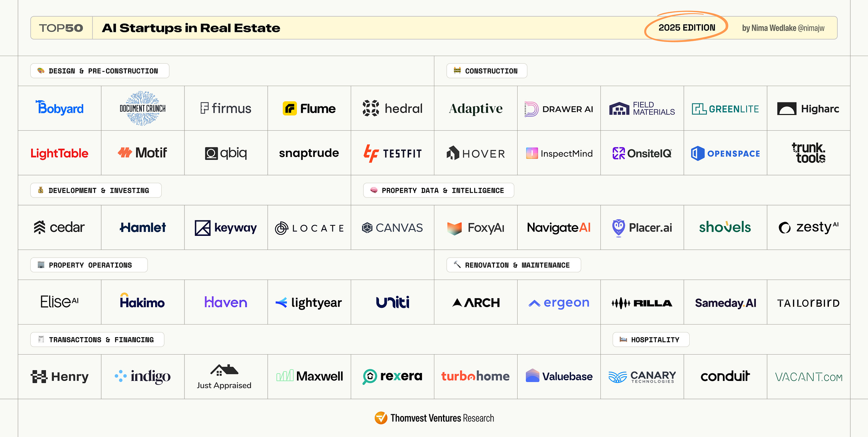Image resolution: width=868 pixels, height=437 pixels.
Task: Select the InspectMind logo
Action: pyautogui.click(x=559, y=153)
